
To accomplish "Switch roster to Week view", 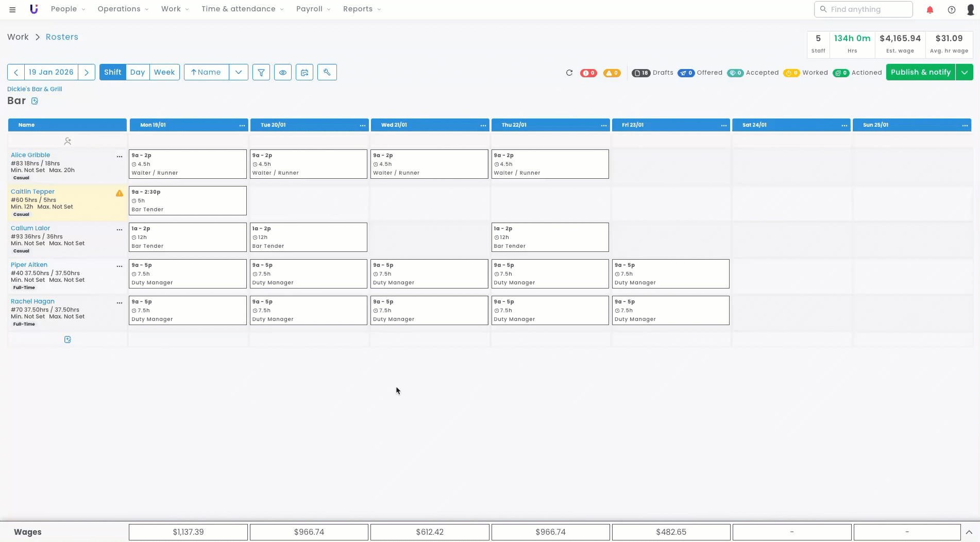I will pyautogui.click(x=164, y=72).
